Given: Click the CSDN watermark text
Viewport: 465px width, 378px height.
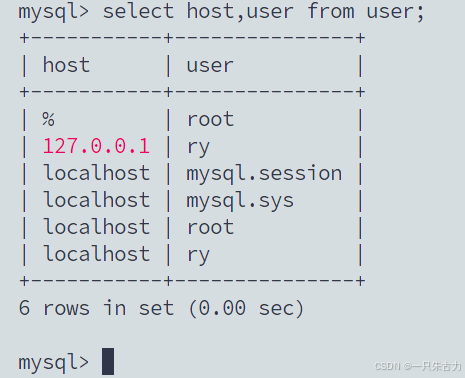Looking at the screenshot, I should [418, 366].
